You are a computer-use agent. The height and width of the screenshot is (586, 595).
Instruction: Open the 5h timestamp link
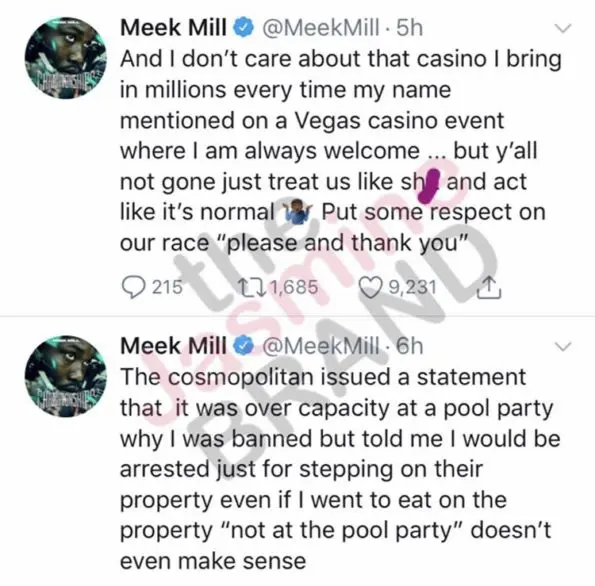pyautogui.click(x=409, y=28)
